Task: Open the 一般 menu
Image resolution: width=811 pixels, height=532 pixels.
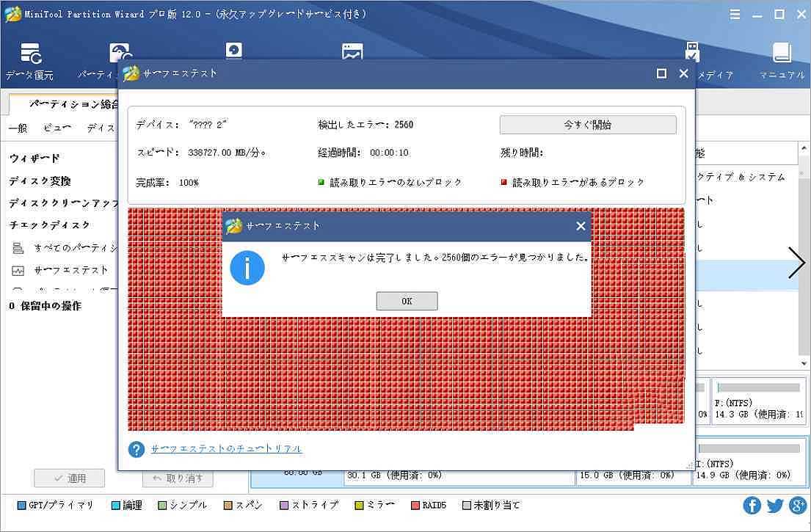Action: point(18,128)
